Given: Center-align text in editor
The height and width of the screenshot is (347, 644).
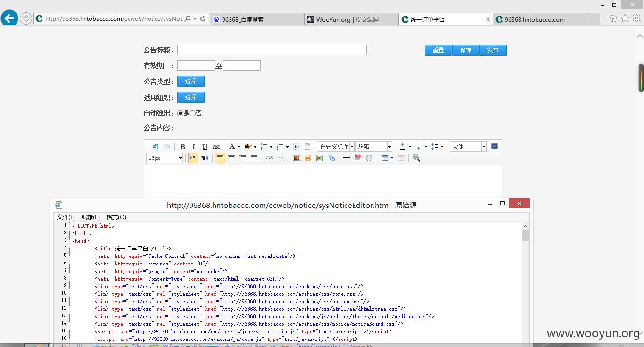Looking at the screenshot, I should [x=231, y=158].
